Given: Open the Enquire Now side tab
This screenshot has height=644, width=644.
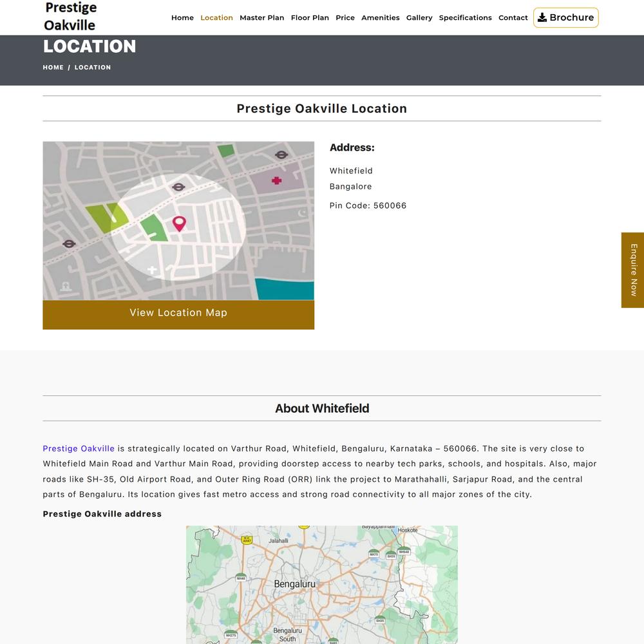Looking at the screenshot, I should [632, 270].
